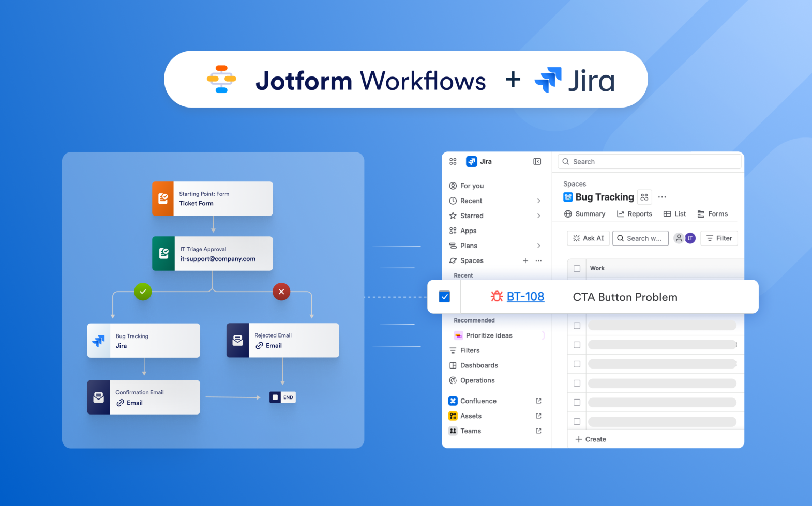Click the red bug icon beside BT-108
Viewport: 812px width, 506px height.
[x=497, y=296]
